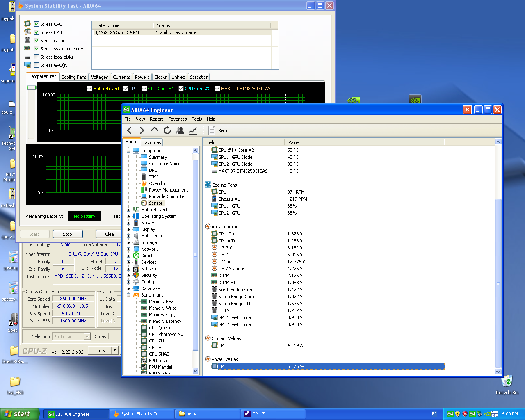Open the Statistics tab
The width and height of the screenshot is (525, 420).
click(199, 77)
